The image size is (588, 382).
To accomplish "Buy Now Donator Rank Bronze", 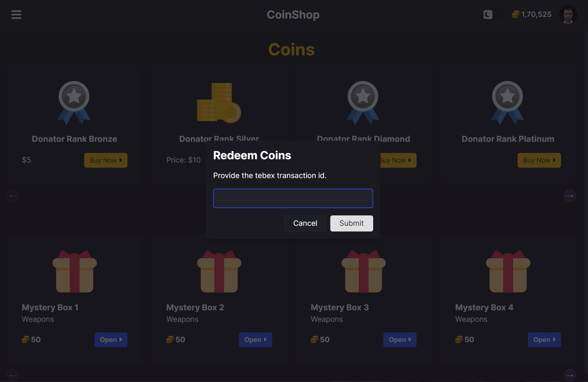I will pyautogui.click(x=106, y=160).
